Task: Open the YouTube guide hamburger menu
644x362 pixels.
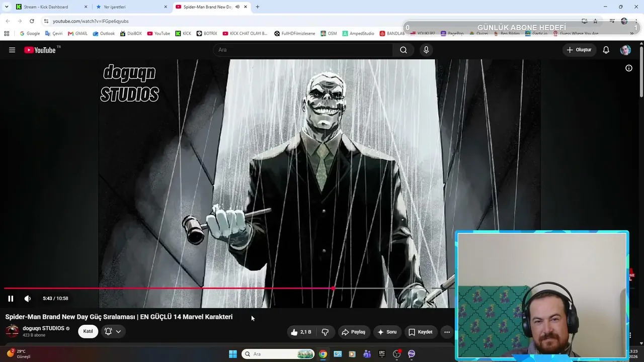Action: pyautogui.click(x=12, y=50)
